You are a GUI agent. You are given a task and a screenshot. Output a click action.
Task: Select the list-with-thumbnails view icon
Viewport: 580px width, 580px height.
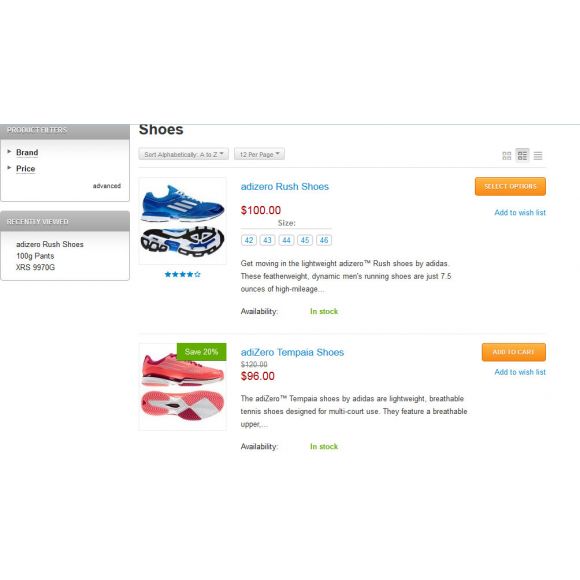click(x=522, y=155)
